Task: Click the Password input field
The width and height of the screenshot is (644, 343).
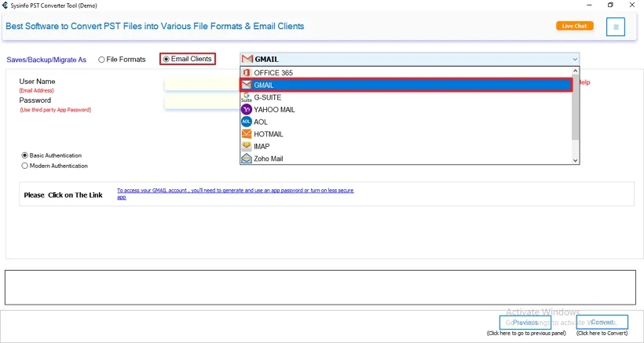Action: pos(202,103)
